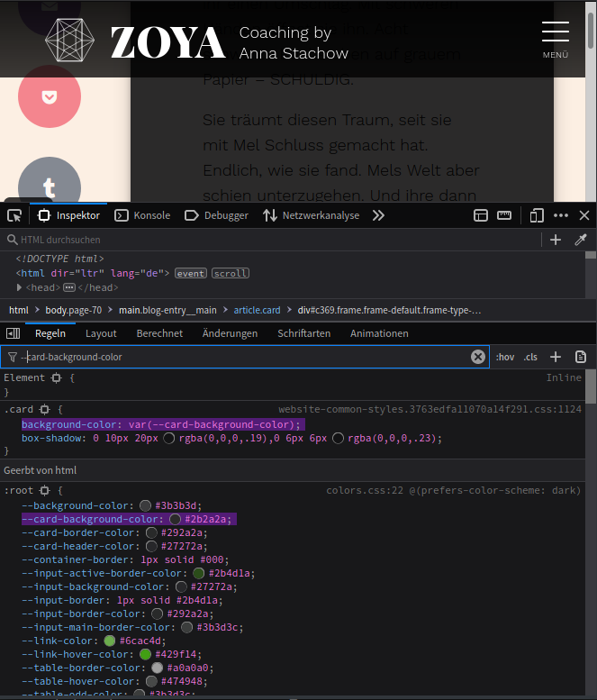597x700 pixels.
Task: Toggle the rulers tool
Action: pos(504,215)
